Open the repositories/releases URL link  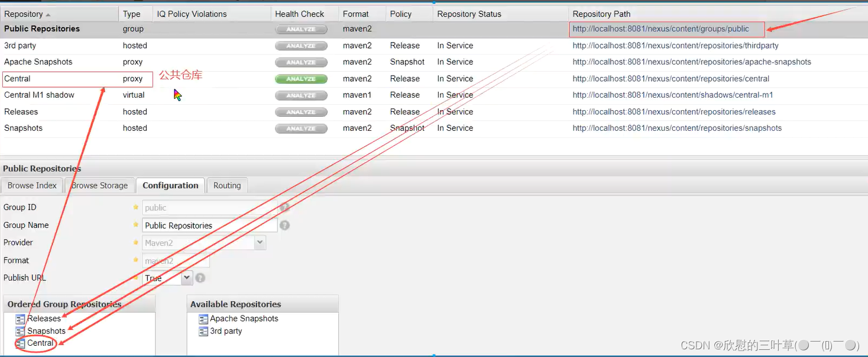point(674,112)
